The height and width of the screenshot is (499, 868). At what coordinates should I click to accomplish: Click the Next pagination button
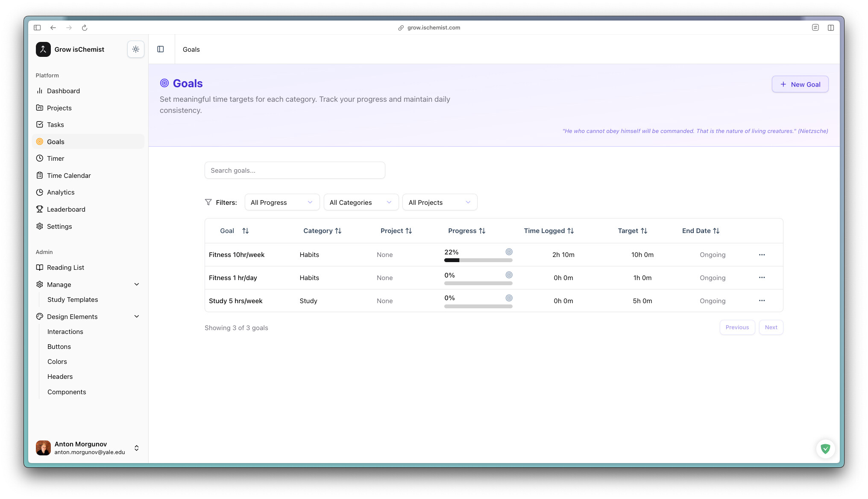pyautogui.click(x=771, y=328)
